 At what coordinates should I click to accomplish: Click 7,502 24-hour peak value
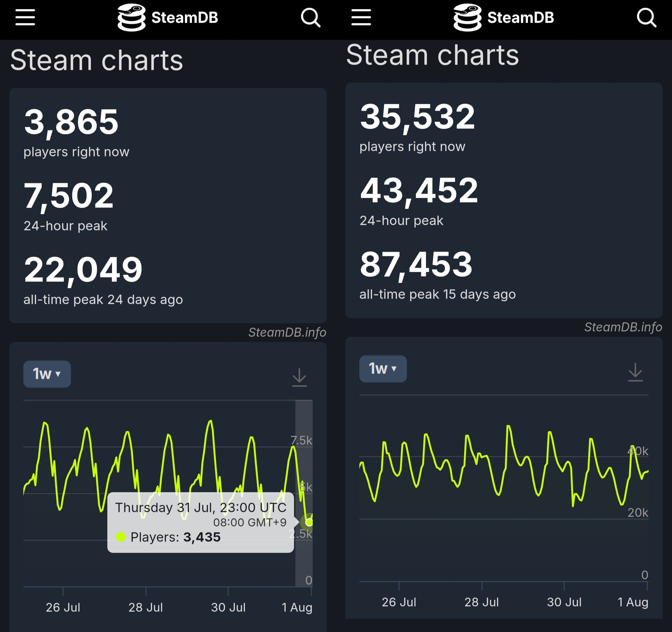tap(69, 195)
